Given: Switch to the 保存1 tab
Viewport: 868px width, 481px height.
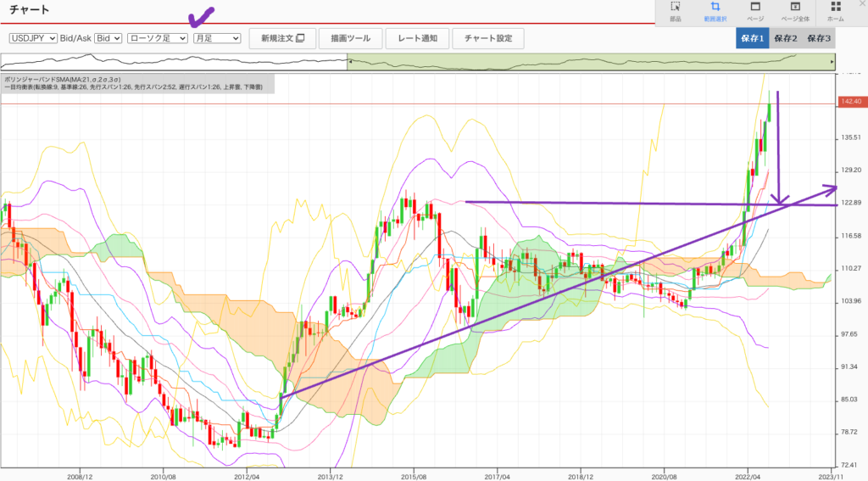Looking at the screenshot, I should pos(753,38).
